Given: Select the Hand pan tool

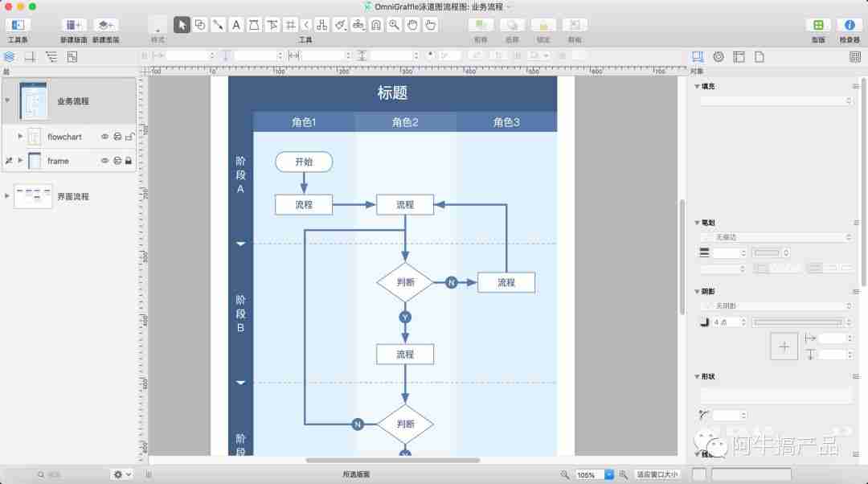Looking at the screenshot, I should point(411,24).
